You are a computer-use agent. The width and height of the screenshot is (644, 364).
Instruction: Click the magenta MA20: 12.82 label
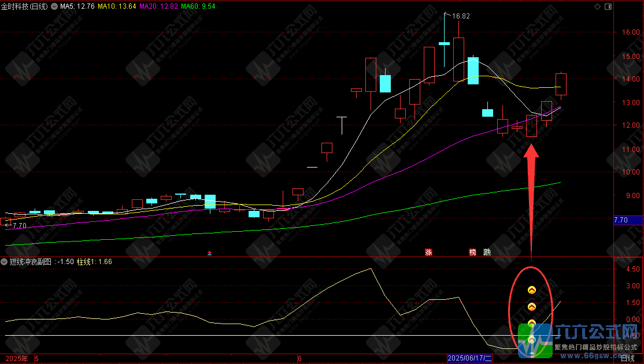[x=159, y=6]
